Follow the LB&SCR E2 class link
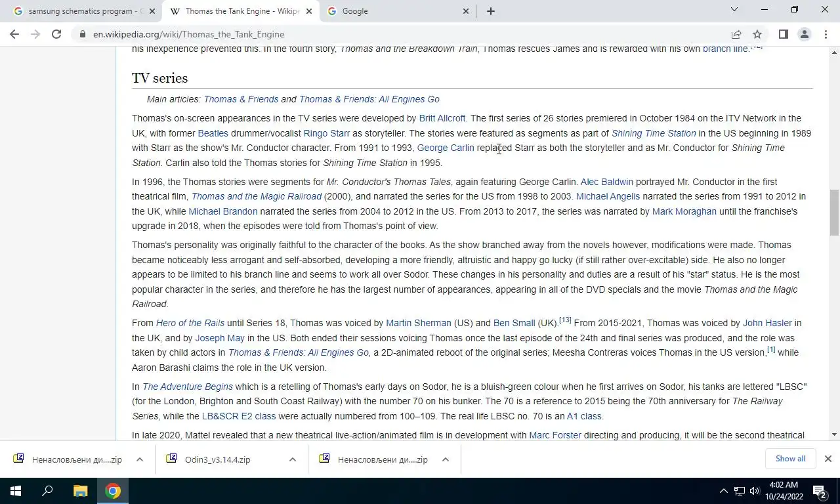Screen dimensions: 840x504 [x=239, y=416]
